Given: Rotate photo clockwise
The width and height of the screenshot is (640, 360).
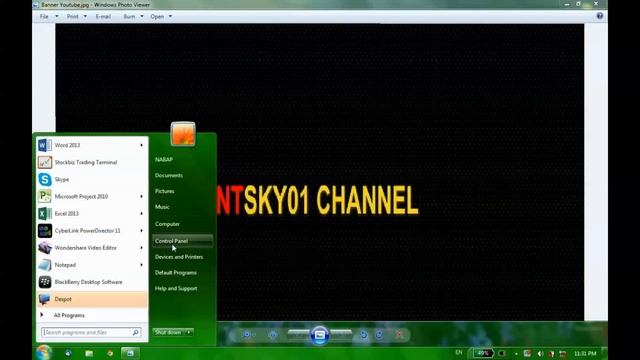Looking at the screenshot, I should click(x=379, y=335).
